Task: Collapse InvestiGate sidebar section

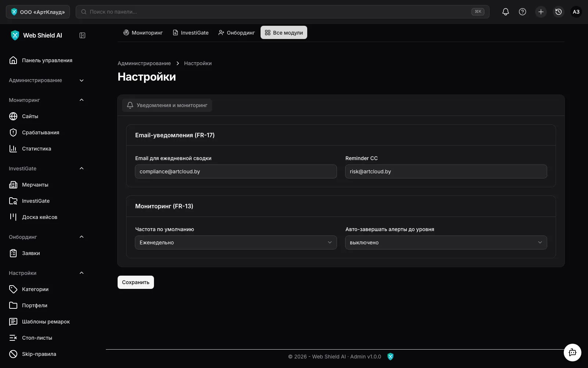Action: 46,169
